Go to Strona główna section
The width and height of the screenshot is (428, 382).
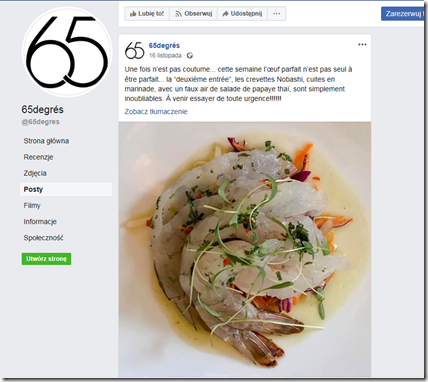(x=46, y=141)
